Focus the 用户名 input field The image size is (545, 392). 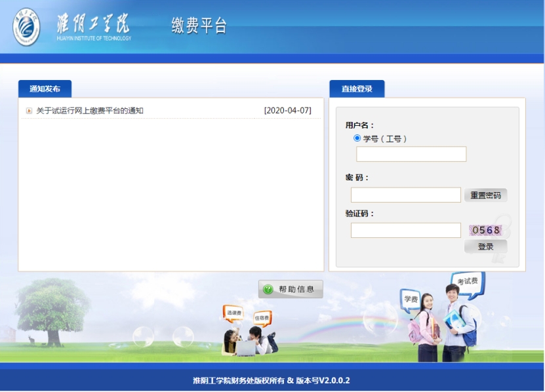(x=411, y=154)
